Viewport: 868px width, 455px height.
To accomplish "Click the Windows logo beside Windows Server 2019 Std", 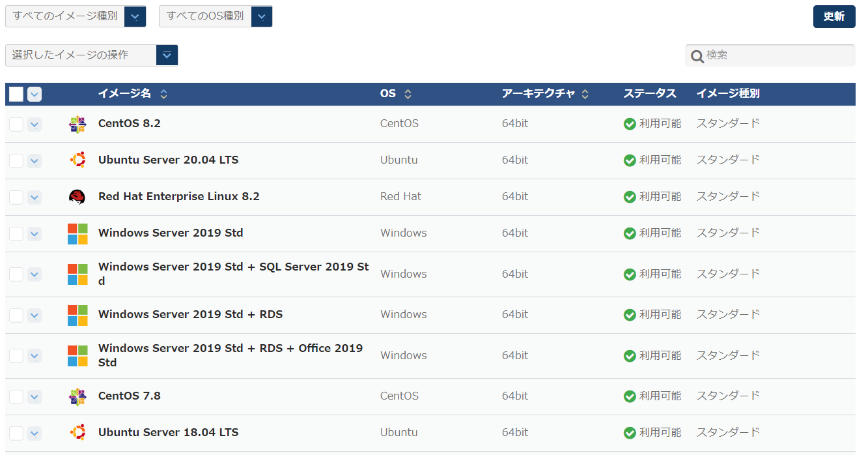I will point(77,233).
